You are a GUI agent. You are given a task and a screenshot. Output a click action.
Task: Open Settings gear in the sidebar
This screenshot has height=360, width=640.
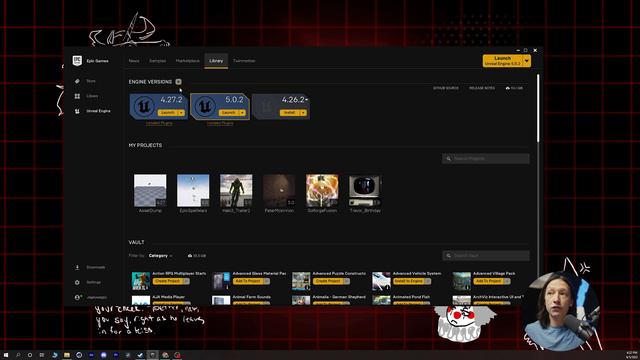coord(77,282)
